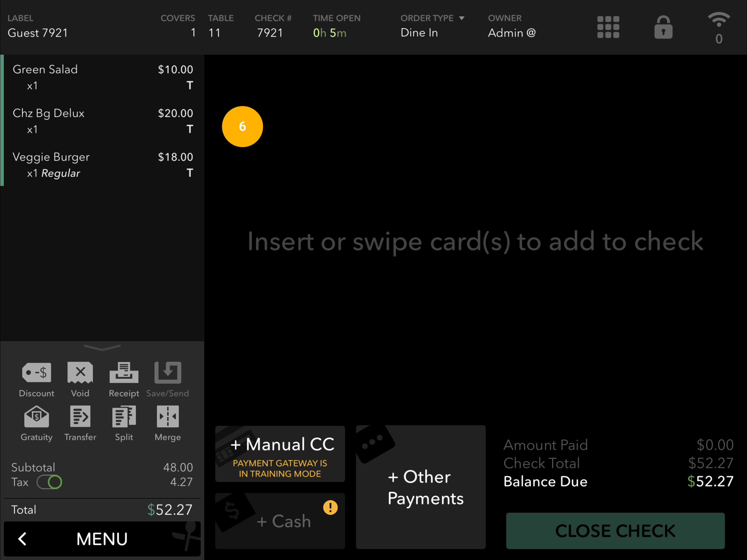Screen dimensions: 747x560
Task: Collapse the check actions panel chevron
Action: coord(102,348)
